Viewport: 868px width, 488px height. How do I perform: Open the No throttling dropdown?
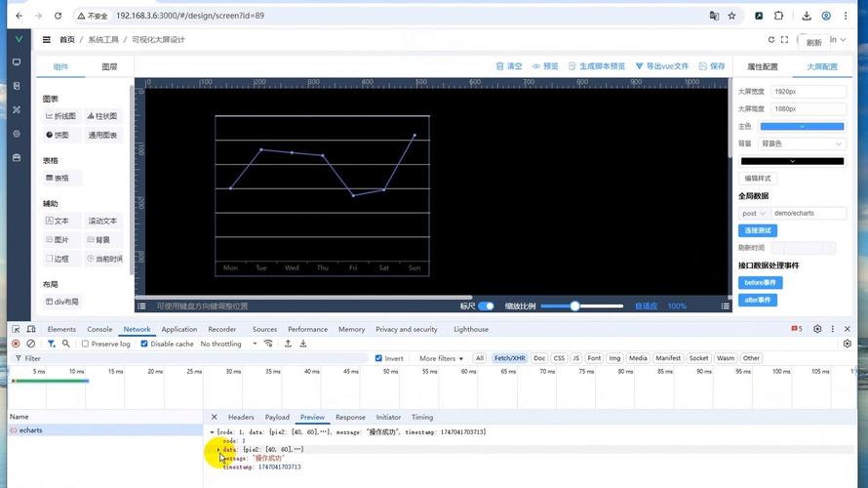(228, 344)
